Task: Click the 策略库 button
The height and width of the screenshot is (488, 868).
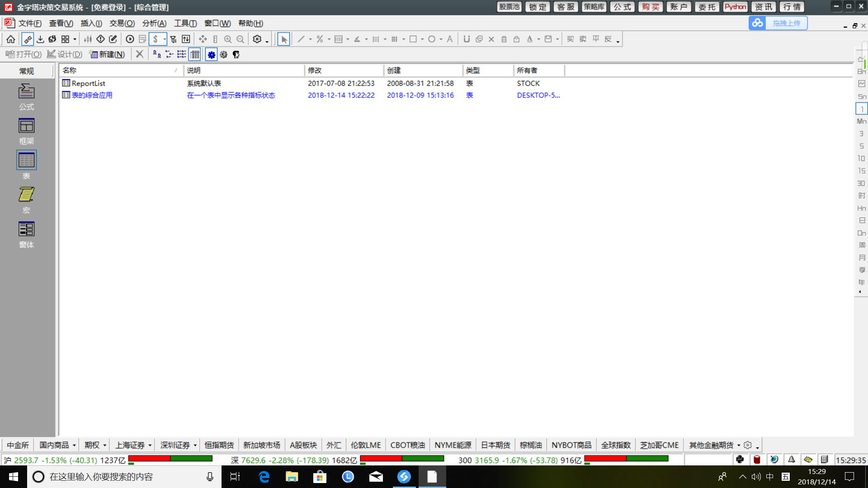Action: [594, 7]
